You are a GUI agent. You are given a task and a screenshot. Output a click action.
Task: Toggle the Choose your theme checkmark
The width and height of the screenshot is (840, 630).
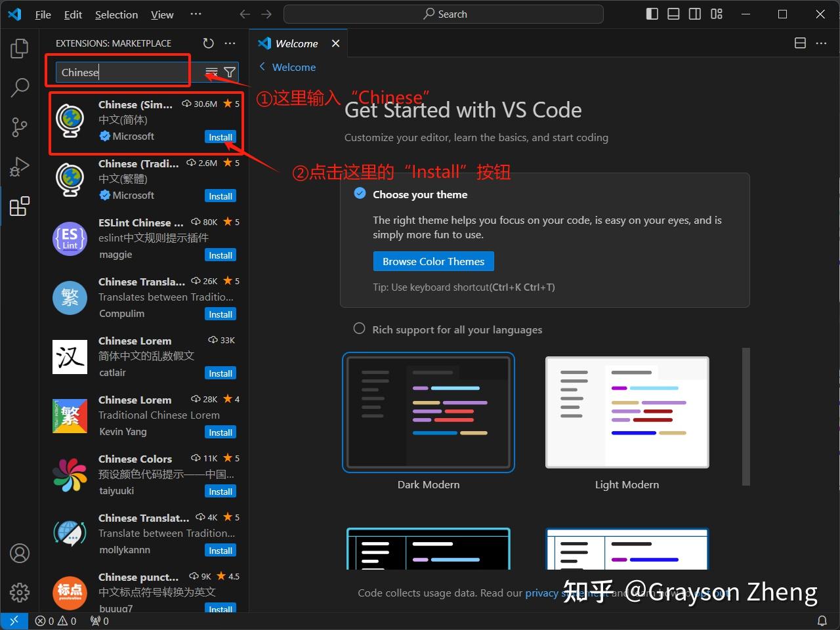[360, 193]
